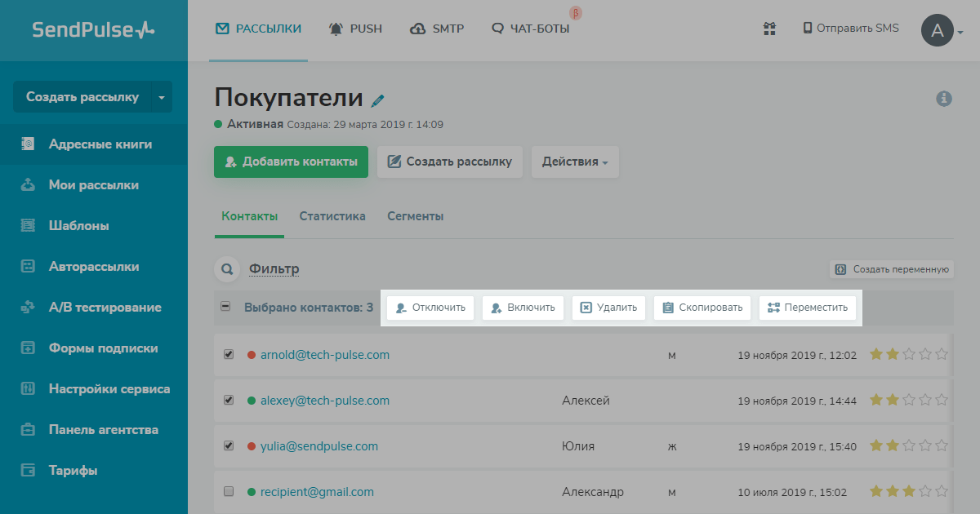Click the star rating for alexey@tech-pulse.com

tap(908, 401)
